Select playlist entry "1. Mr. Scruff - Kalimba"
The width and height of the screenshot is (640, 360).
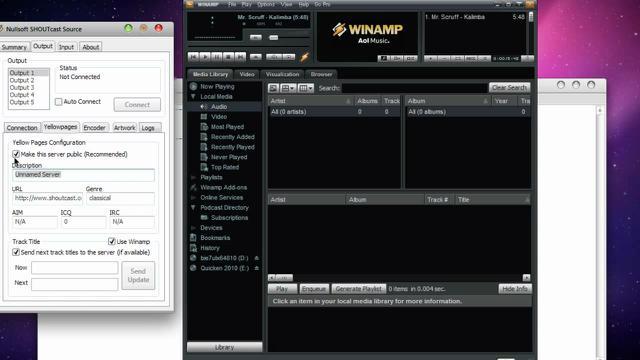[x=475, y=17]
